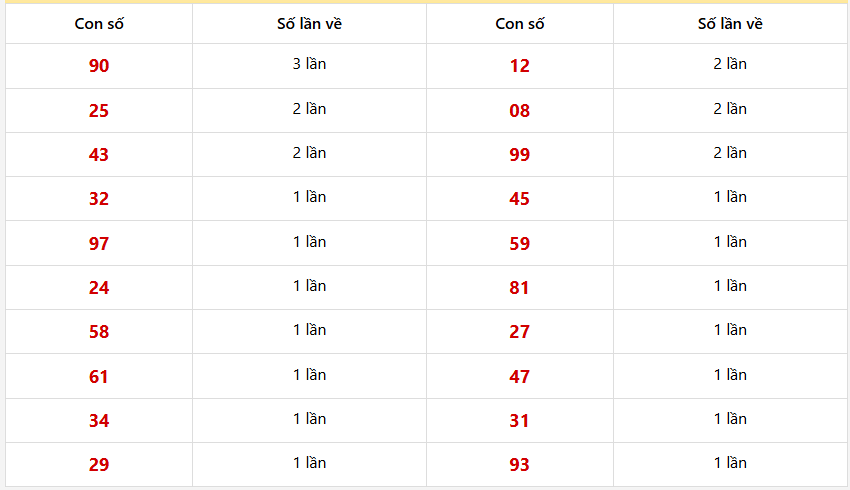Select number 29 in bottom row
Viewport: 850px width, 490px height.
click(x=99, y=465)
